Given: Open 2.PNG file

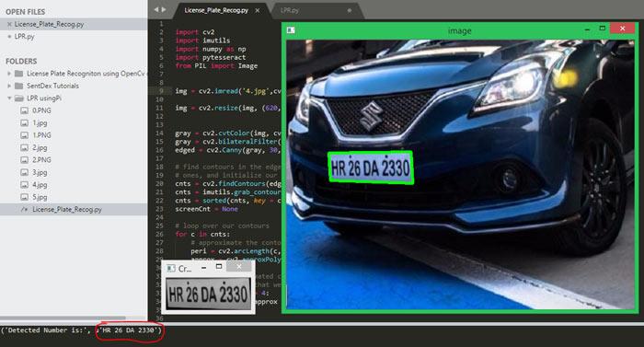Looking at the screenshot, I should (41, 160).
